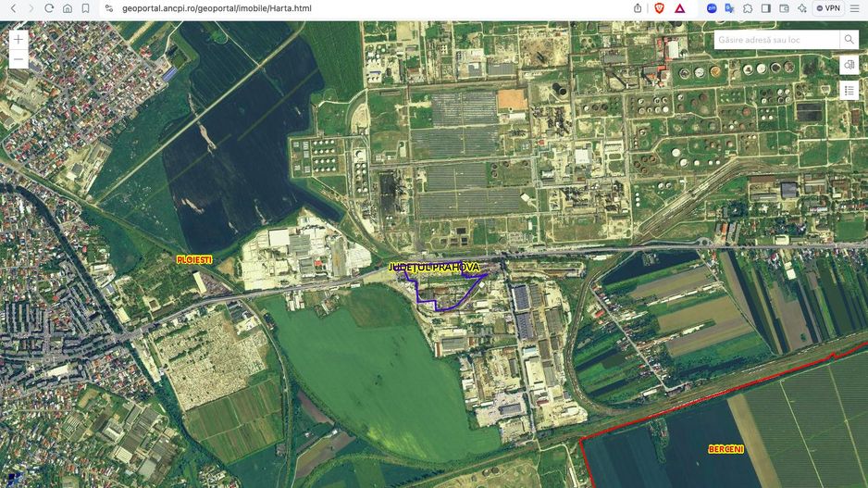Click the PLOIESTI map label
Screen dimensions: 868x488
click(193, 260)
